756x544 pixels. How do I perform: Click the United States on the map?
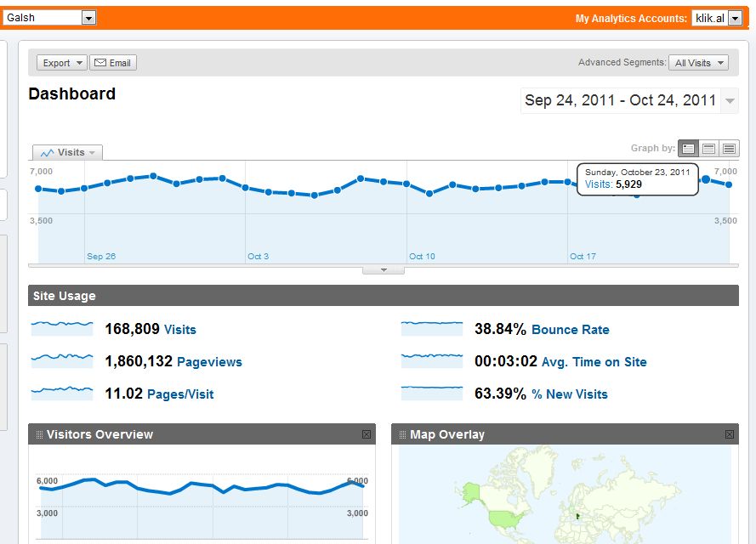point(505,519)
